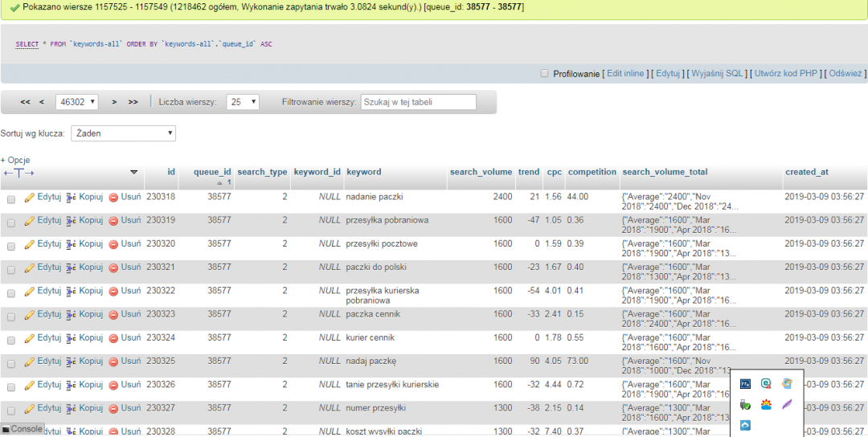The width and height of the screenshot is (868, 437).
Task: Click the Utwórz kod PHP link
Action: pos(785,73)
